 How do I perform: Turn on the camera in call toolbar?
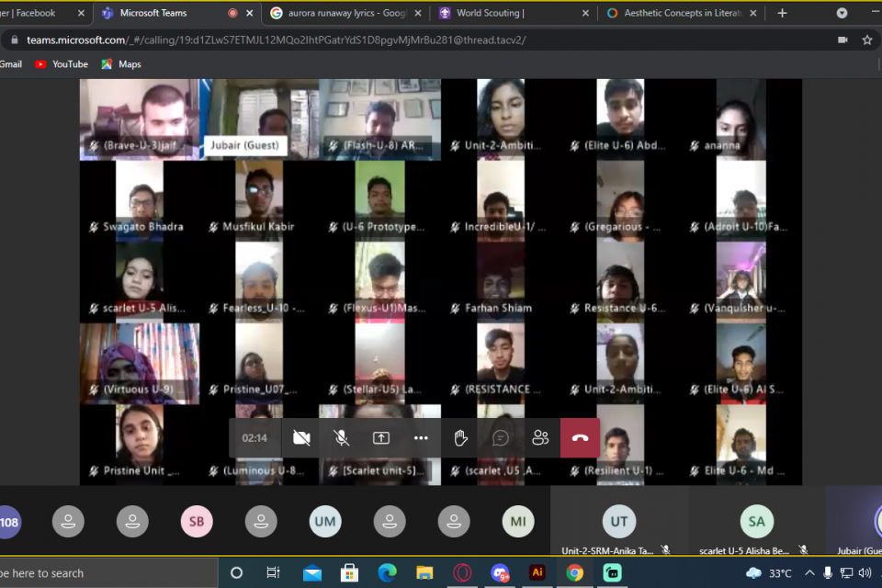[x=301, y=438]
